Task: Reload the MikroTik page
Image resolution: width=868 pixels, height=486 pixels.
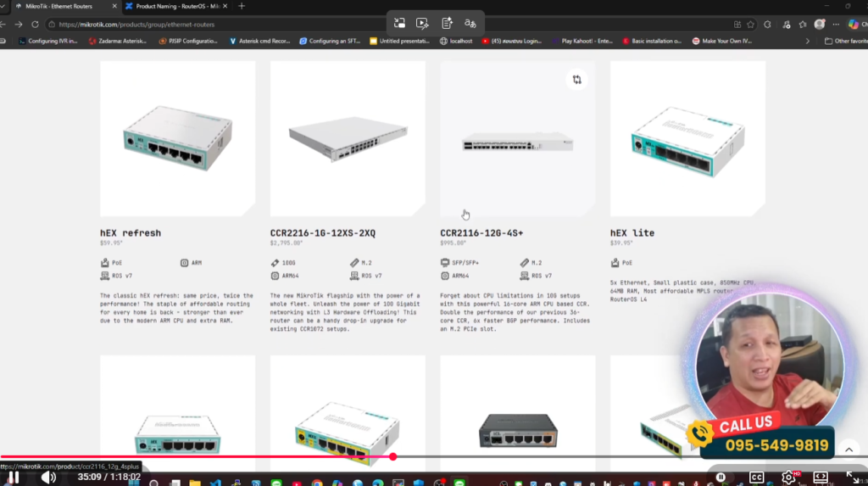Action: point(35,25)
